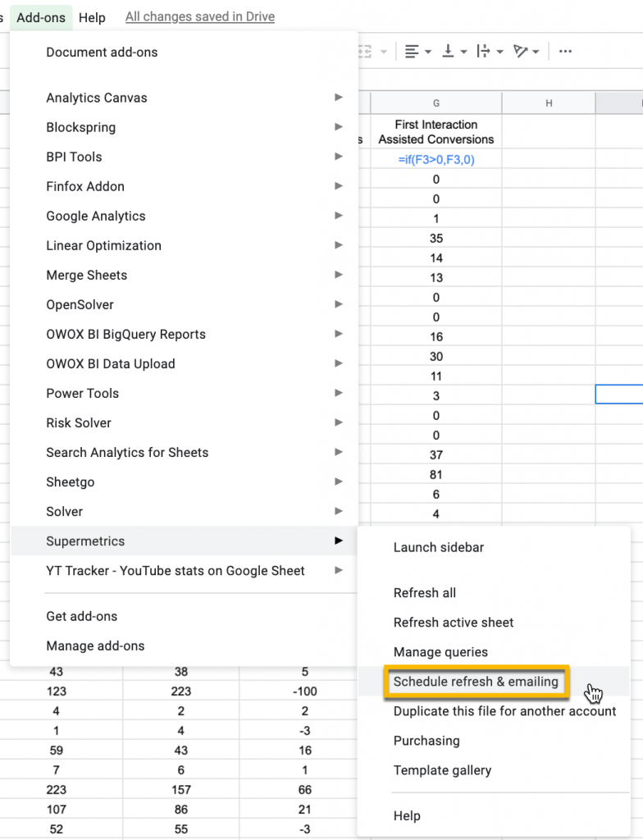Expand the Solver add-on submenu
The width and height of the screenshot is (643, 840).
click(338, 511)
